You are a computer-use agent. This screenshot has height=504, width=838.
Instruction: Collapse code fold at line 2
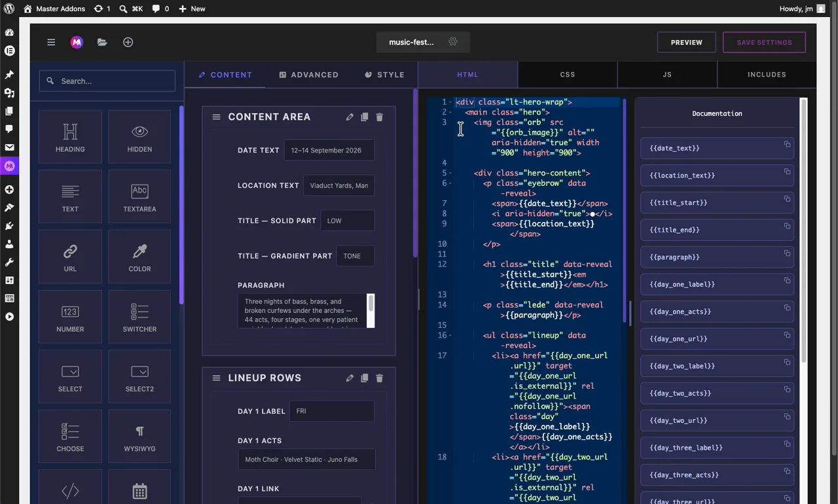(450, 113)
